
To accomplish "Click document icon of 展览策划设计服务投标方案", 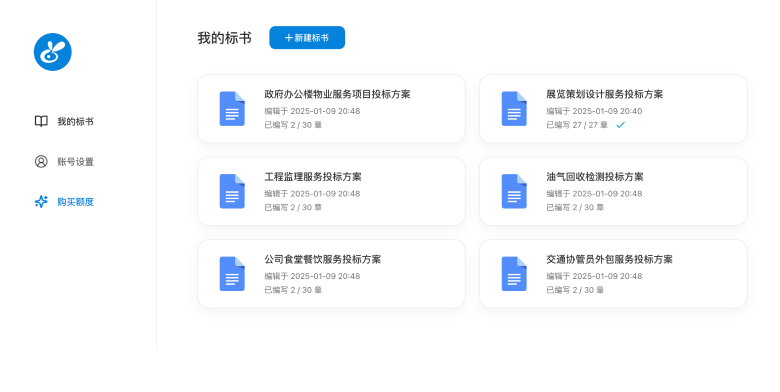I will coord(514,108).
